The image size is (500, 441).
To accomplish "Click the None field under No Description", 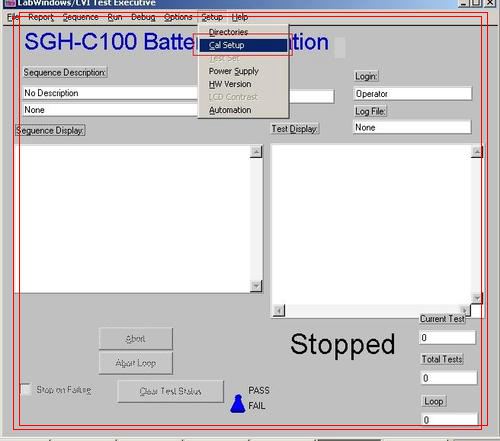I will pyautogui.click(x=110, y=110).
